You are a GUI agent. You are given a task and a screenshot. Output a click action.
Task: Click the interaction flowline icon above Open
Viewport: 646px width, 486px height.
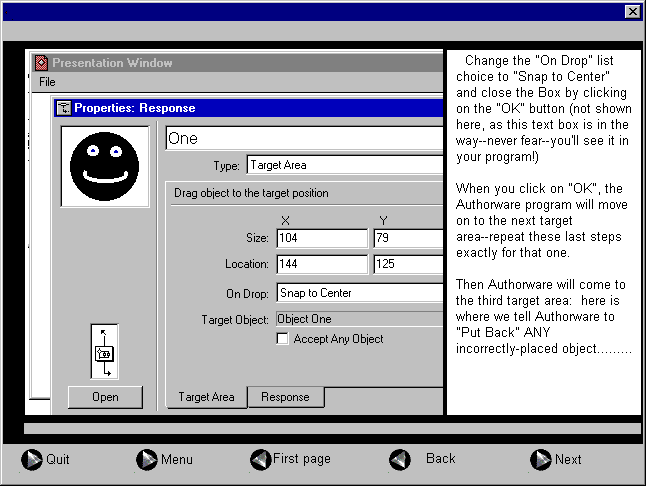105,351
